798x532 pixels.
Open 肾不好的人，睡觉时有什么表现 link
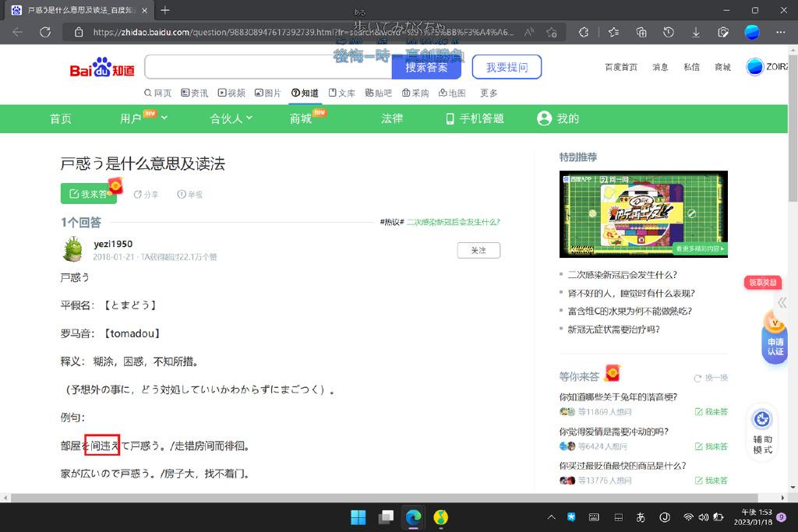click(x=631, y=293)
